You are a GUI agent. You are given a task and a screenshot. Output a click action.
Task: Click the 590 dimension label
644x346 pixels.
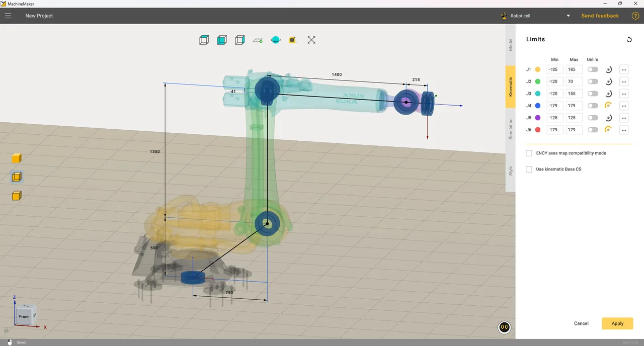(154, 248)
